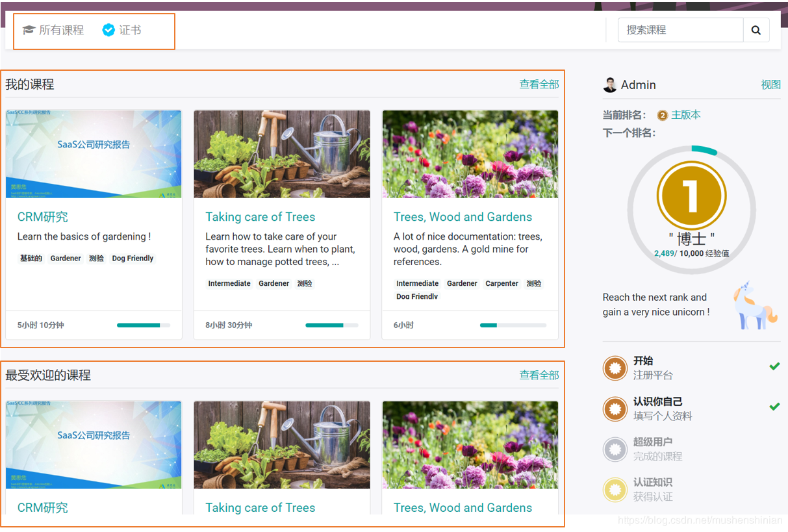Viewport: 788px width, 532px height.
Task: Click the 开始 achievement badge icon
Action: tap(615, 368)
